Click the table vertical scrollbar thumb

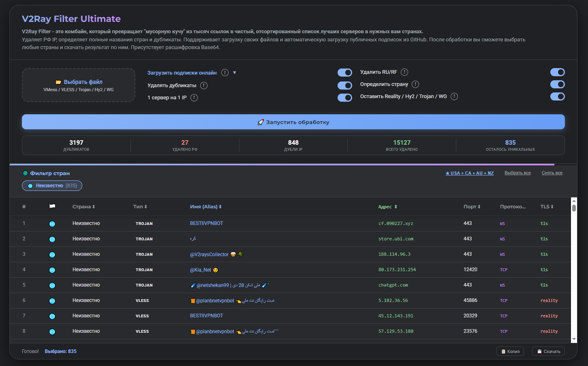point(574,208)
